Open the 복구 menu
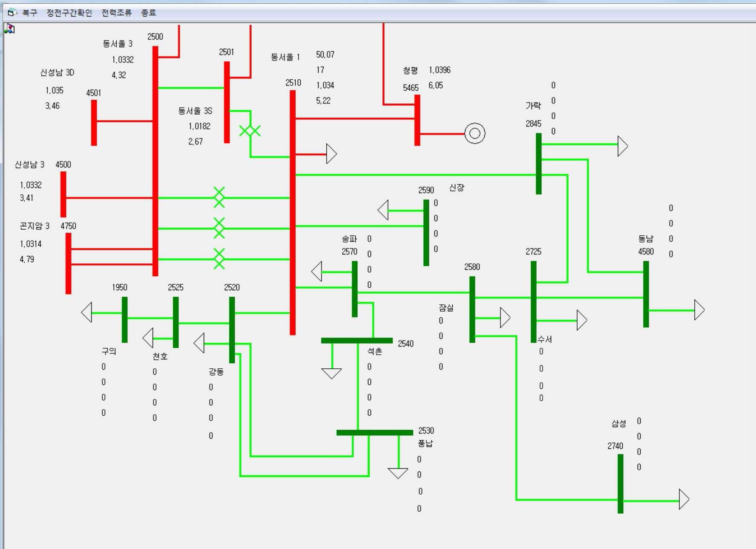The image size is (756, 549). coord(29,13)
